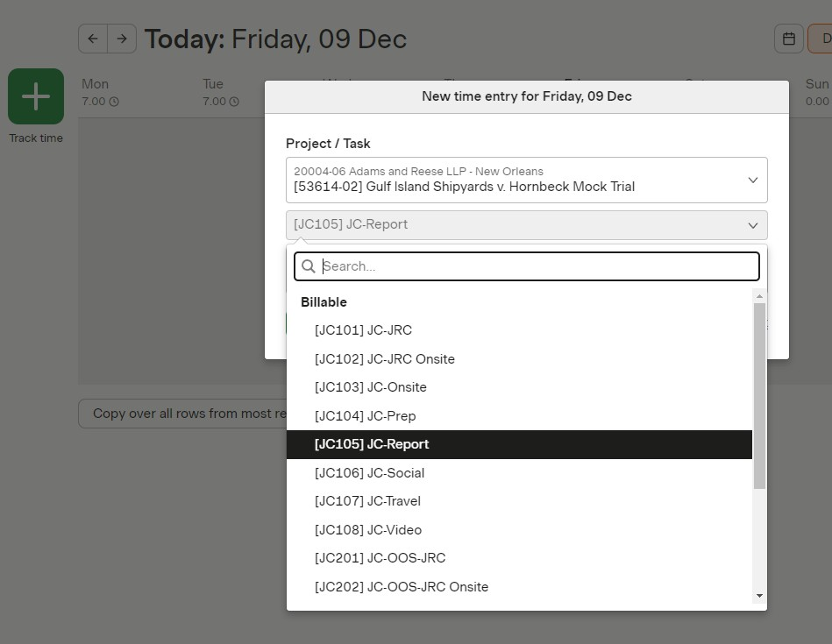Select [JC103] JC-Onsite task
The height and width of the screenshot is (644, 832).
click(370, 387)
